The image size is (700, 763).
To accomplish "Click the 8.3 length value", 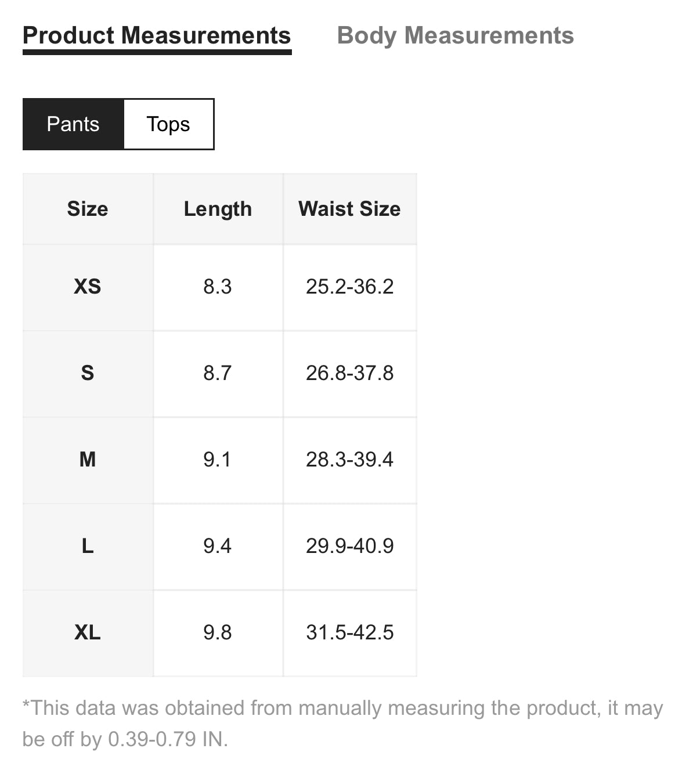I will point(218,287).
